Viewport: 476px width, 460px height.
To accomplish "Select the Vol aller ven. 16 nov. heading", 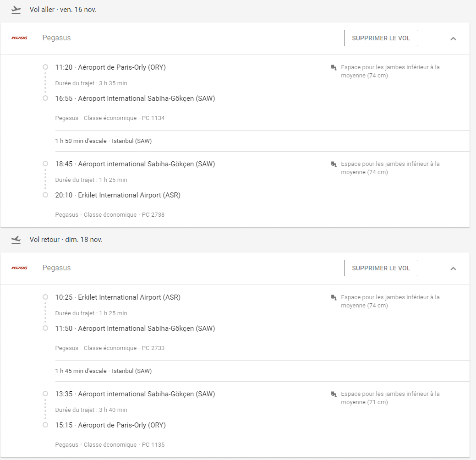I will pyautogui.click(x=63, y=10).
